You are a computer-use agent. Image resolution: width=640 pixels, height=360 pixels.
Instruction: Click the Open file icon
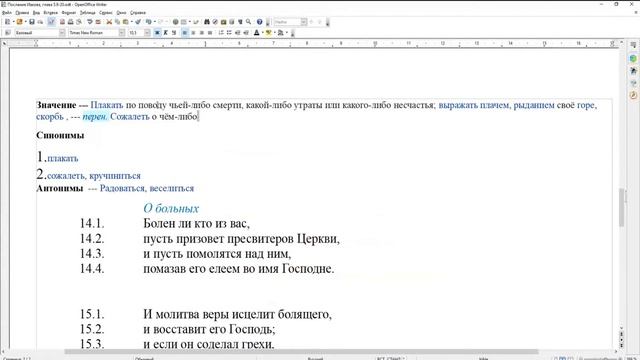[19, 22]
